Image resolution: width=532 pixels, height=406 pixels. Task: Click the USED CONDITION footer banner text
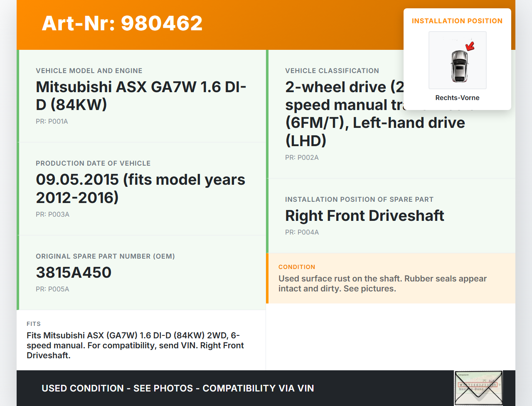pos(177,389)
